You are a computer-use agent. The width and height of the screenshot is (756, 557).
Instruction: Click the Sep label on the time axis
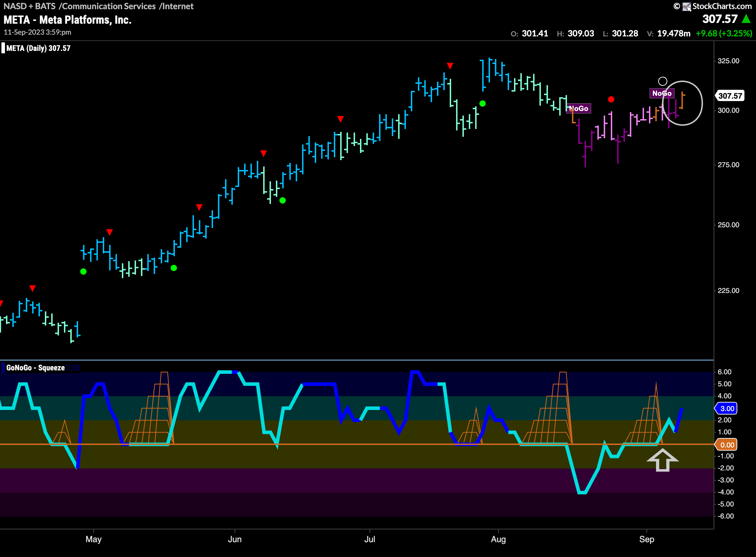[x=647, y=539]
